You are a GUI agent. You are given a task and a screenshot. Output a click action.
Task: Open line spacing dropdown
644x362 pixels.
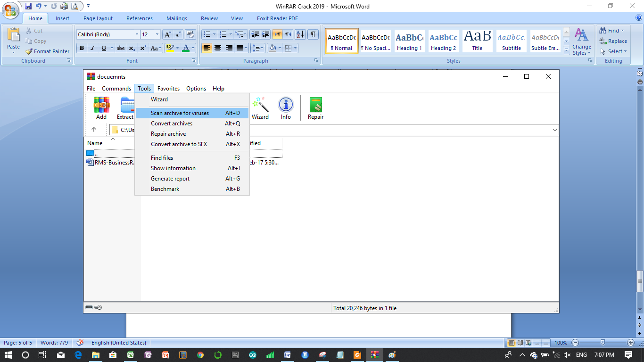coord(257,48)
